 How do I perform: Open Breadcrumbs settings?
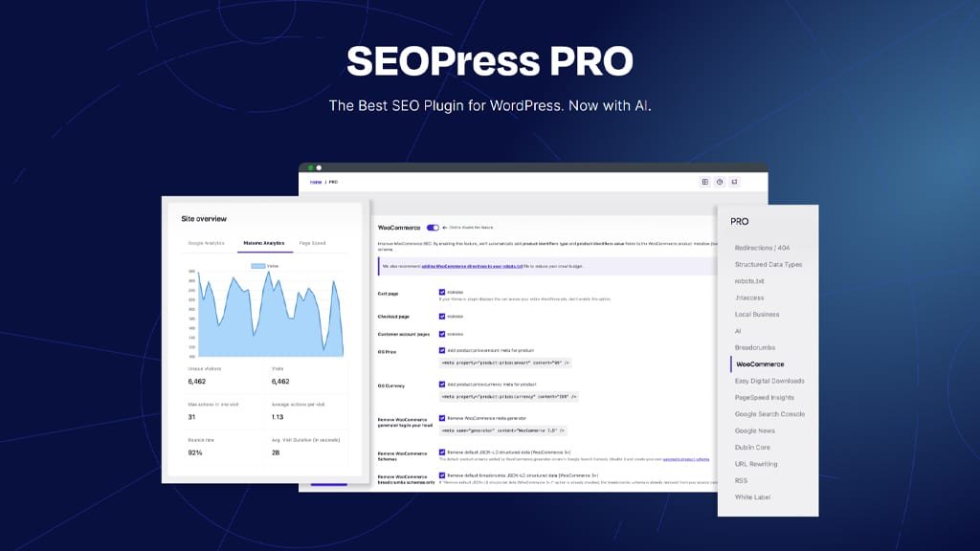(x=754, y=347)
